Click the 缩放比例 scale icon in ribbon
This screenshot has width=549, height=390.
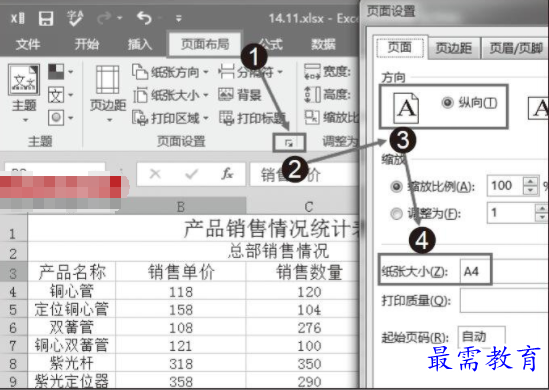click(x=312, y=117)
